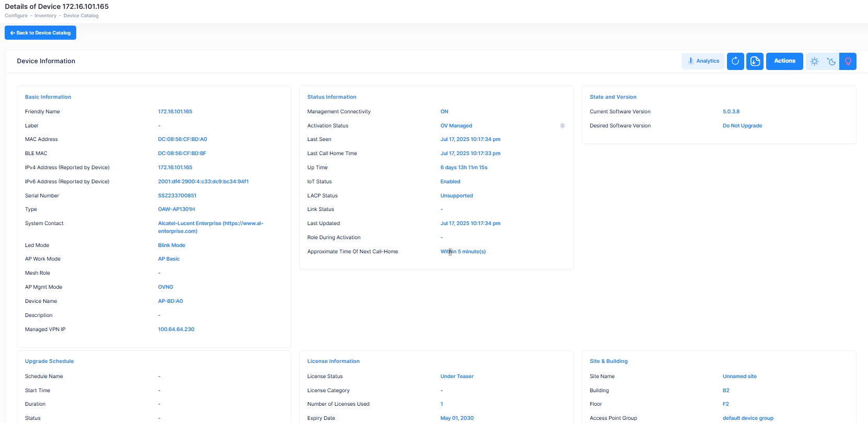Click the current software version 5.0.3.8
The height and width of the screenshot is (423, 868).
tap(731, 112)
